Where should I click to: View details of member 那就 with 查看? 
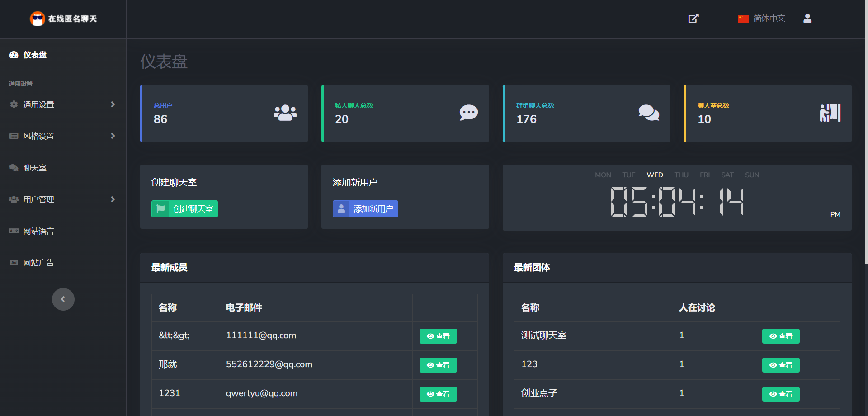coord(438,365)
